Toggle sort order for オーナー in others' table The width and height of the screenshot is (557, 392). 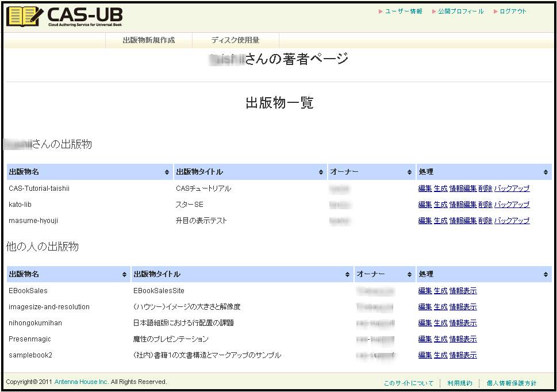click(x=409, y=274)
